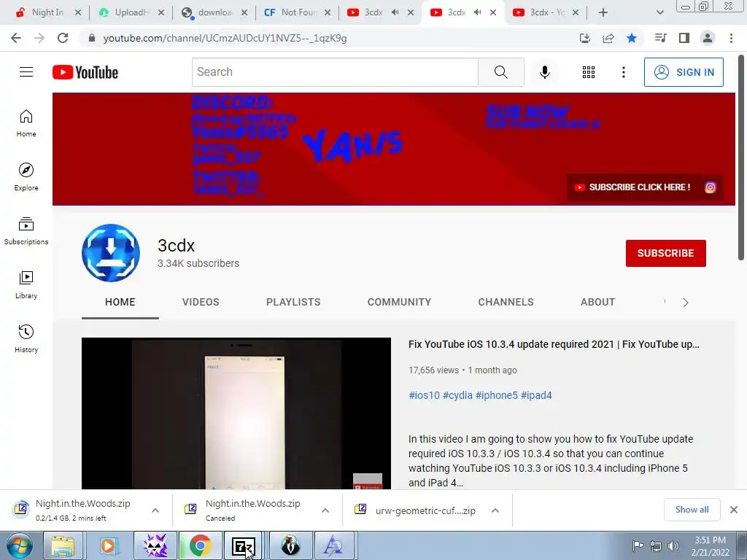Open Explore in sidebar
Viewport: 747px width, 560px height.
coord(26,176)
